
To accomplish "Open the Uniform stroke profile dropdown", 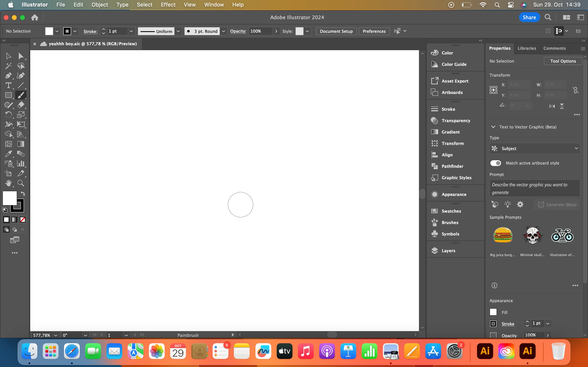I will [178, 31].
